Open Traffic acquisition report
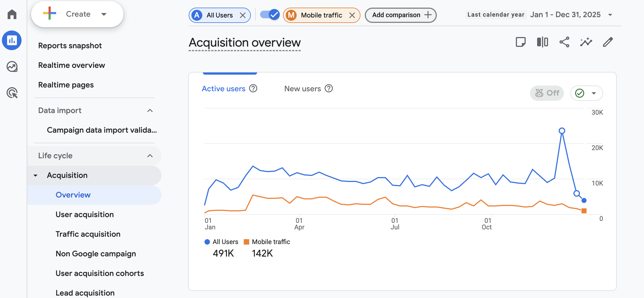The width and height of the screenshot is (644, 298). tap(88, 234)
